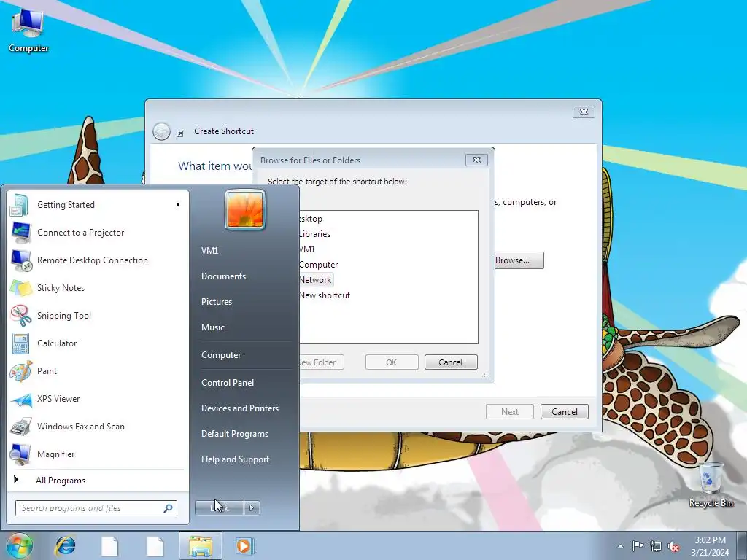Screen dimensions: 747x560
Task: Start Sticky Notes
Action: [97, 287]
